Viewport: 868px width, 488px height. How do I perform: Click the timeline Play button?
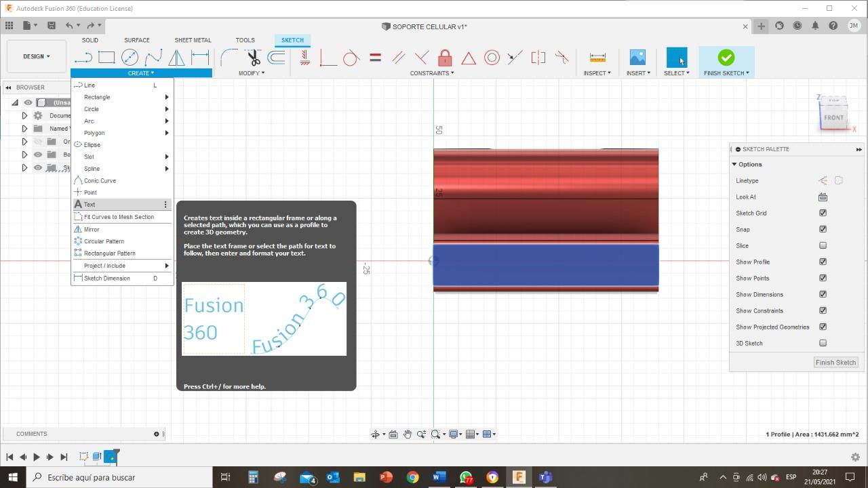point(37,457)
